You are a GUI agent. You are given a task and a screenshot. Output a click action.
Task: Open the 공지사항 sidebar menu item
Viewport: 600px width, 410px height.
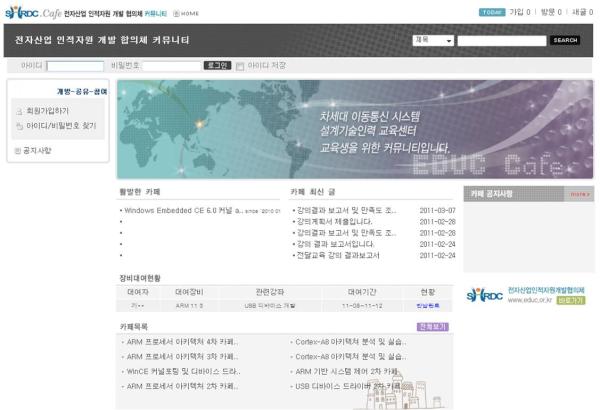(x=37, y=150)
